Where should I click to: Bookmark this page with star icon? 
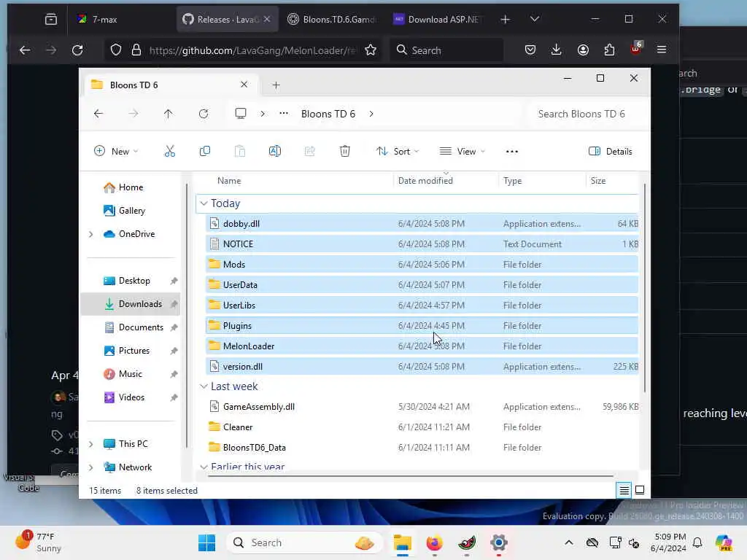(x=371, y=50)
